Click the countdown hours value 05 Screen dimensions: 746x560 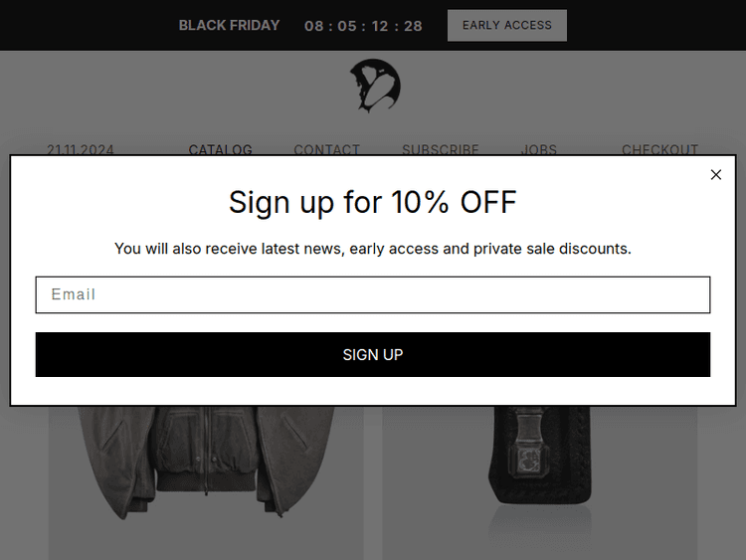(347, 26)
